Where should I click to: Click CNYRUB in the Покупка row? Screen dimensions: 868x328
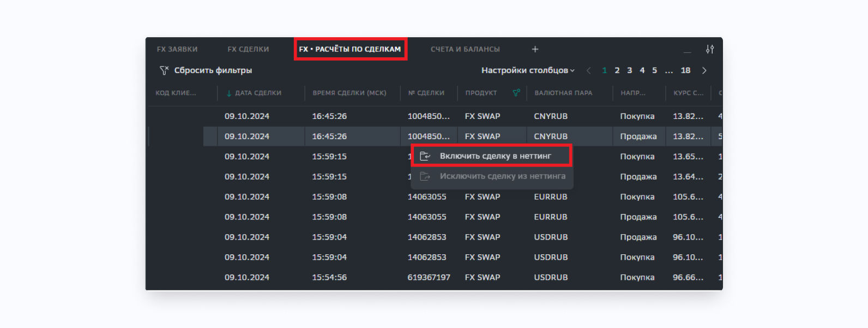click(x=551, y=116)
